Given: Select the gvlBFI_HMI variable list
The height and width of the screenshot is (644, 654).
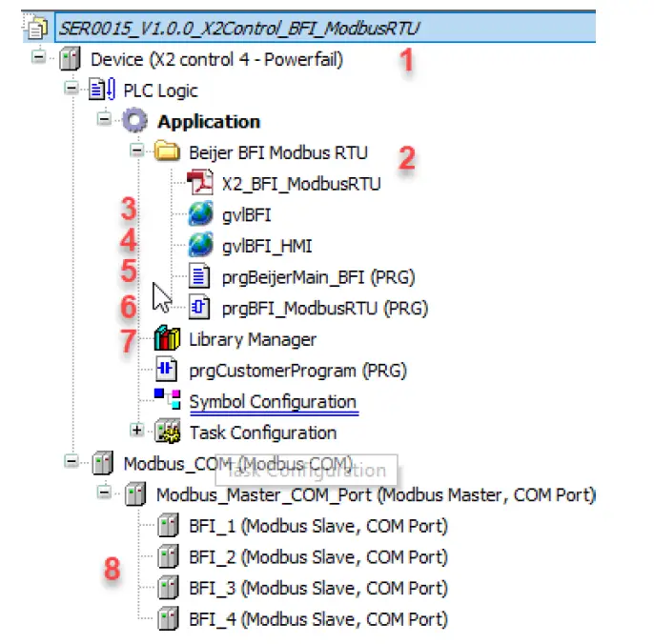Looking at the screenshot, I should 267,246.
